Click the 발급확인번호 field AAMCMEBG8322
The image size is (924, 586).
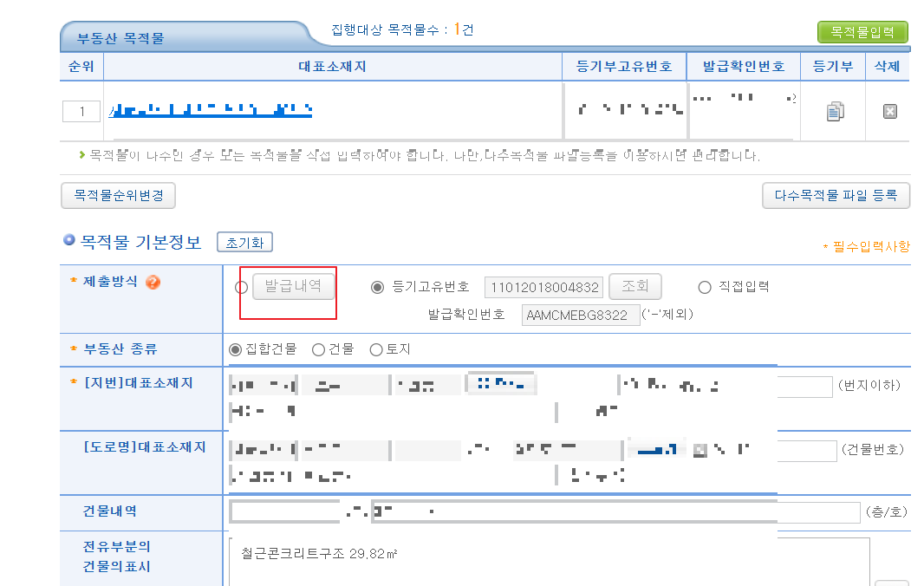click(581, 315)
